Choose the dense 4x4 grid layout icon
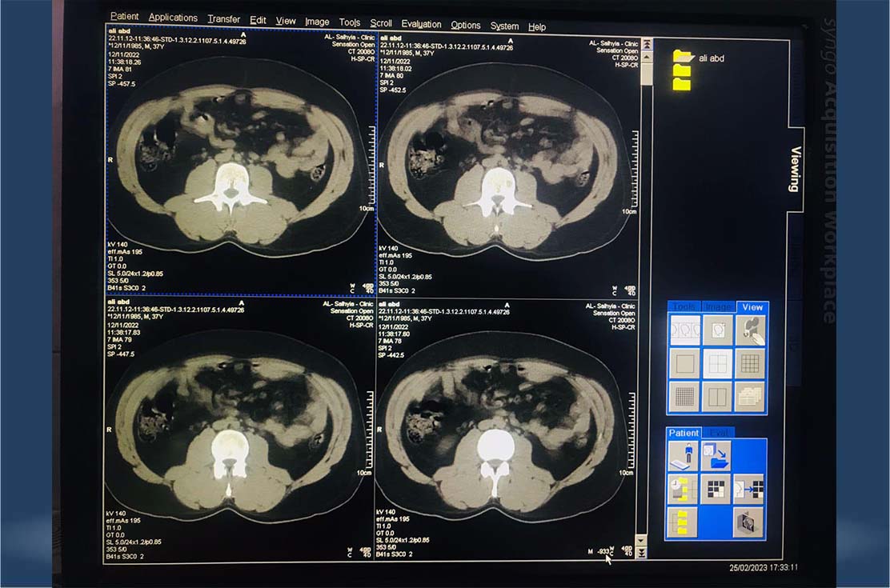Screen dimensions: 890x588 click(684, 397)
